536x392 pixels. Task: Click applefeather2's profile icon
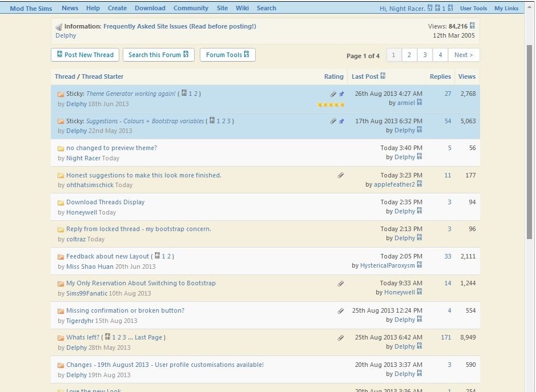(x=418, y=184)
